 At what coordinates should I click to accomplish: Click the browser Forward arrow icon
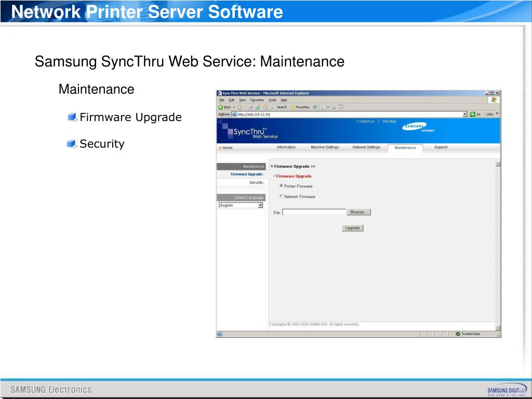click(x=240, y=107)
